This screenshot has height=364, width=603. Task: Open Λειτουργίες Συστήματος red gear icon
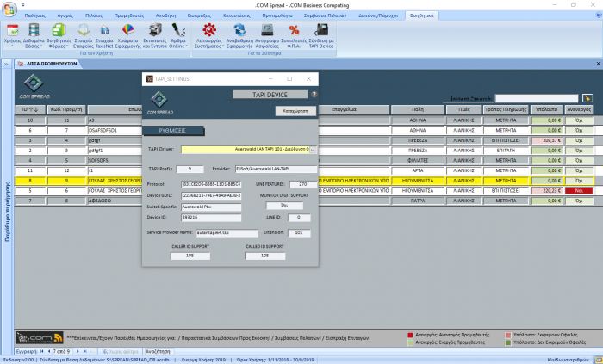pyautogui.click(x=209, y=30)
